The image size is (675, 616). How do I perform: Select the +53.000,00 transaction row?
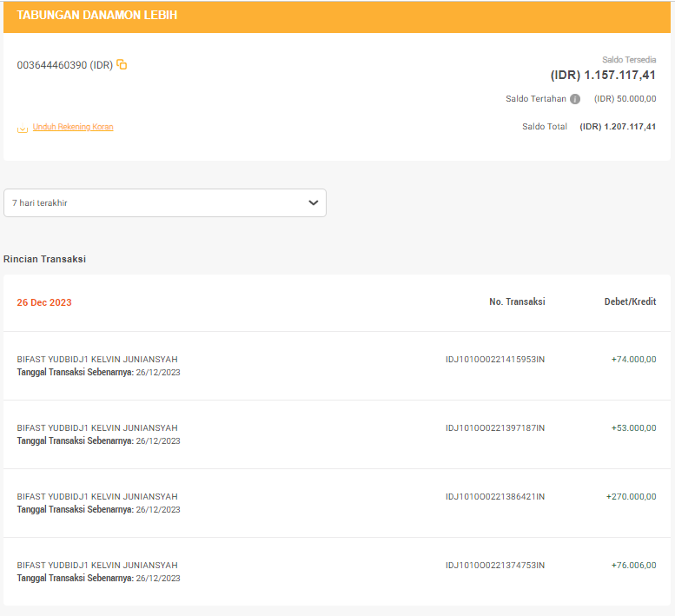[337, 434]
